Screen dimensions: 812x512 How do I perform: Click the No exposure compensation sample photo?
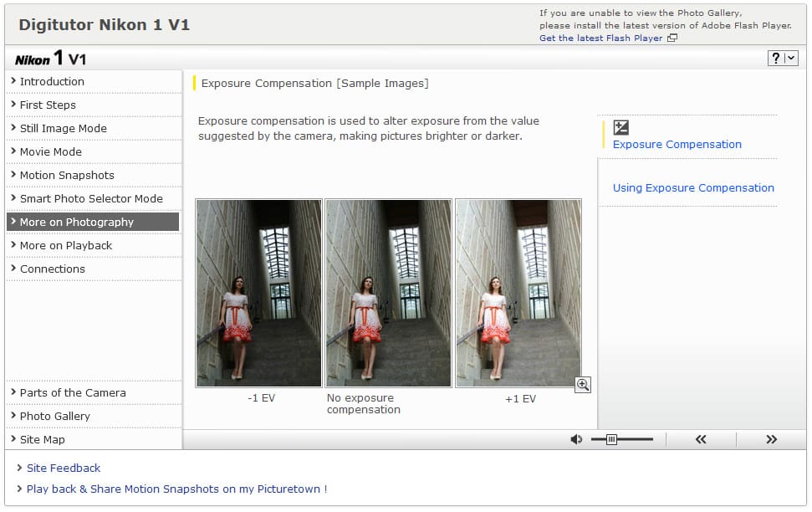click(x=388, y=293)
